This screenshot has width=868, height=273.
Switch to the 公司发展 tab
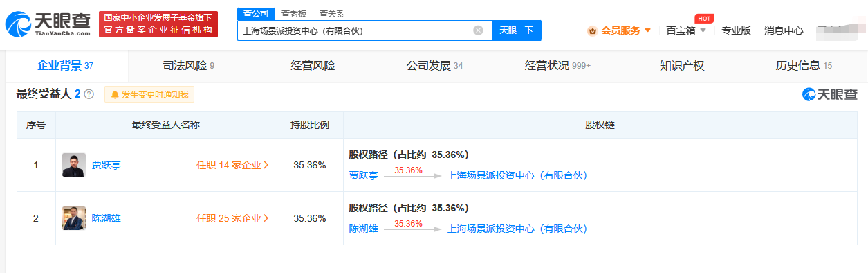coord(434,66)
